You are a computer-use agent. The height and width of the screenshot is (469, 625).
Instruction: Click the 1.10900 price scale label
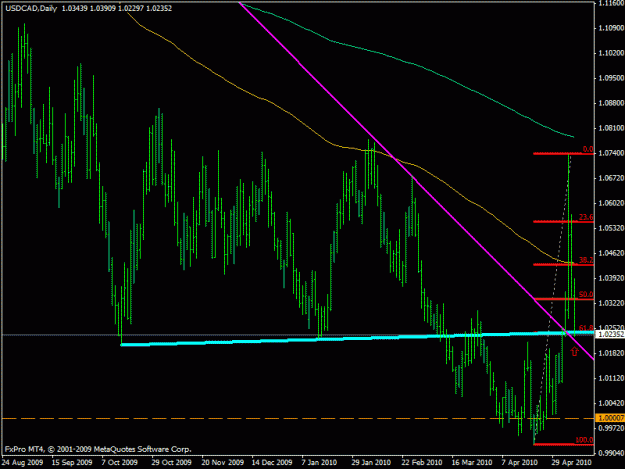[x=611, y=28]
